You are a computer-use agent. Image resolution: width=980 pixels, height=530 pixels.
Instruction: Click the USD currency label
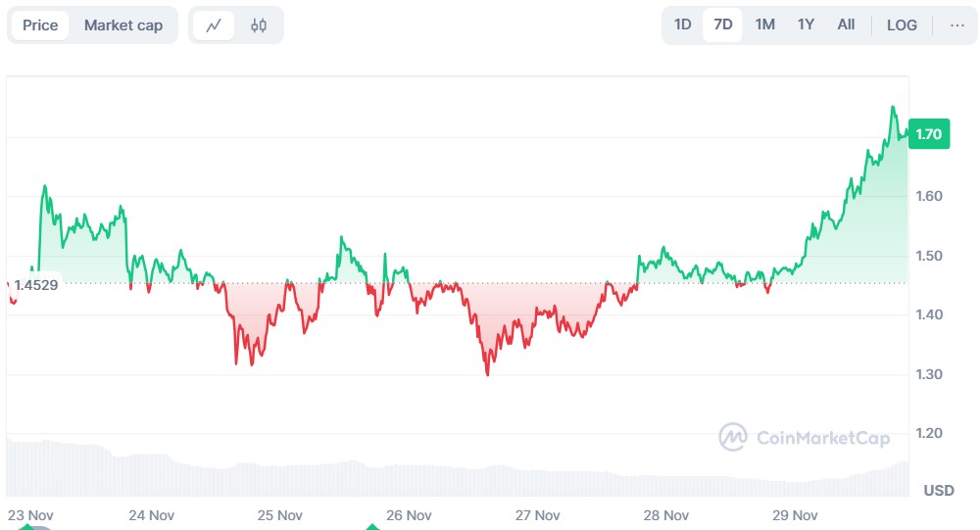(939, 490)
